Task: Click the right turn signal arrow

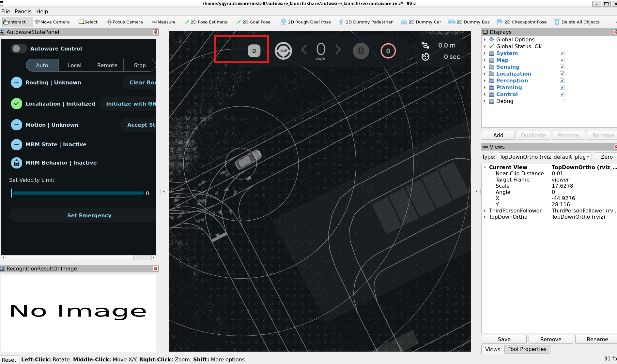Action: 338,50
